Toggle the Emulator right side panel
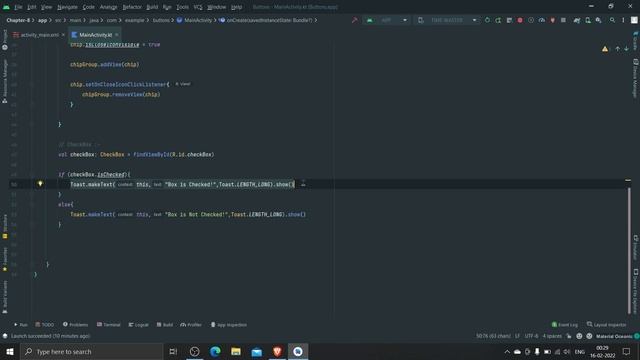The width and height of the screenshot is (640, 360). [x=636, y=247]
